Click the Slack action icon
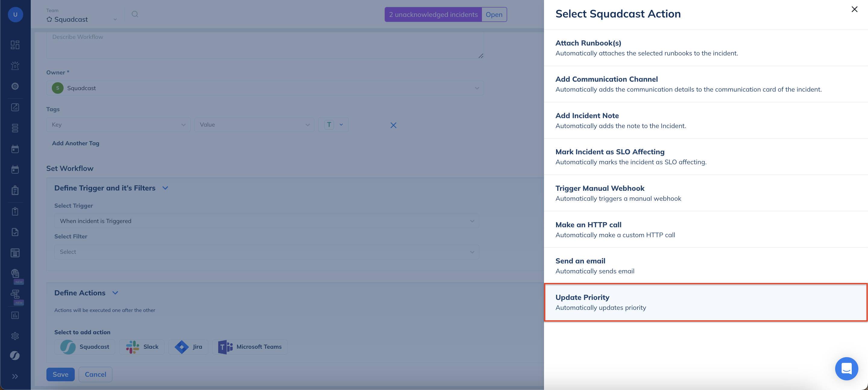The height and width of the screenshot is (390, 868). click(132, 347)
